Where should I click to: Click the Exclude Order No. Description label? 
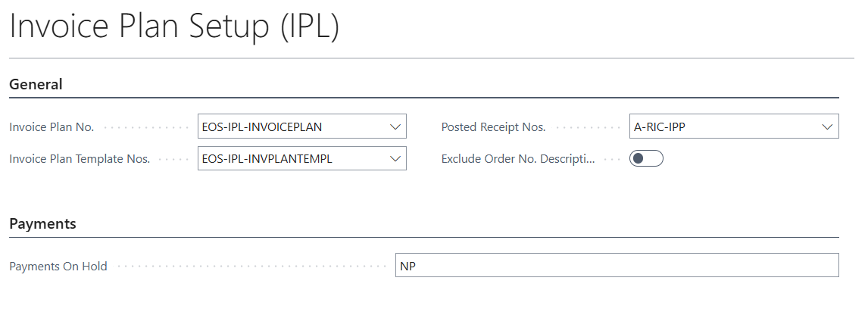click(518, 159)
